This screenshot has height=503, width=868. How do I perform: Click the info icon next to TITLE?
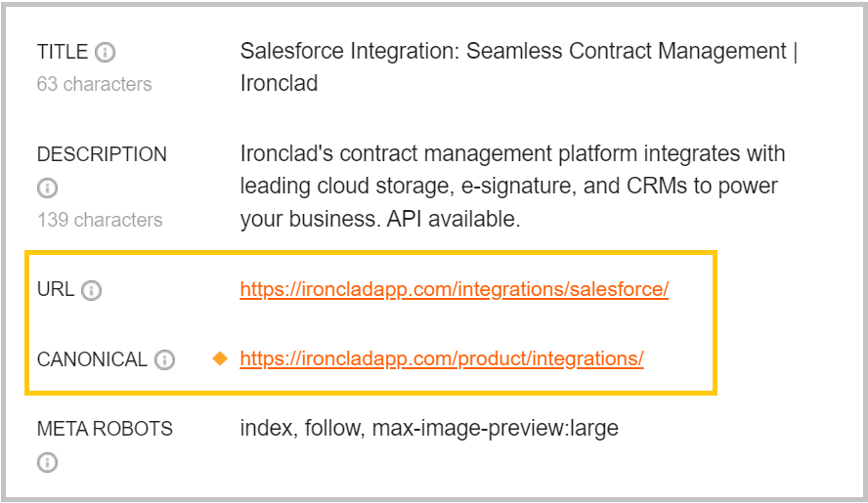[x=106, y=53]
